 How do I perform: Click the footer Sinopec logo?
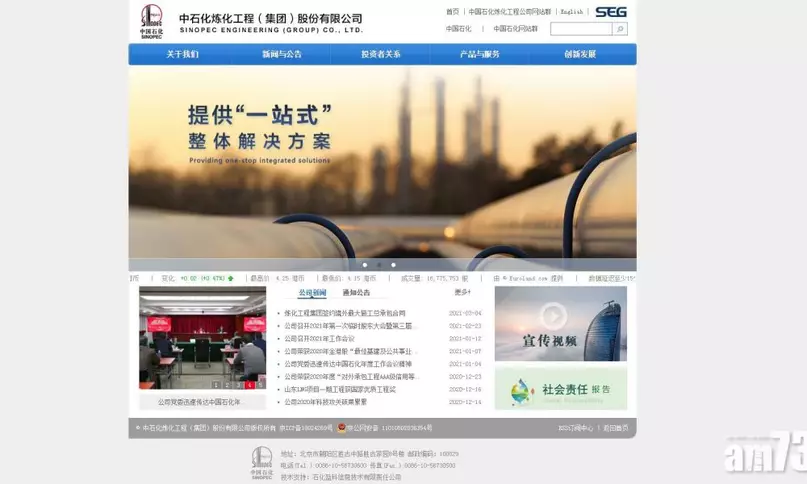pyautogui.click(x=262, y=463)
